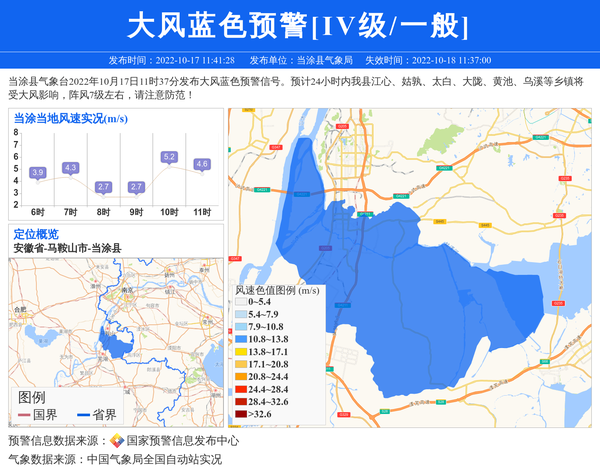Click the 4.3 wind speed marker at 7时
600x471 pixels.
pyautogui.click(x=70, y=168)
